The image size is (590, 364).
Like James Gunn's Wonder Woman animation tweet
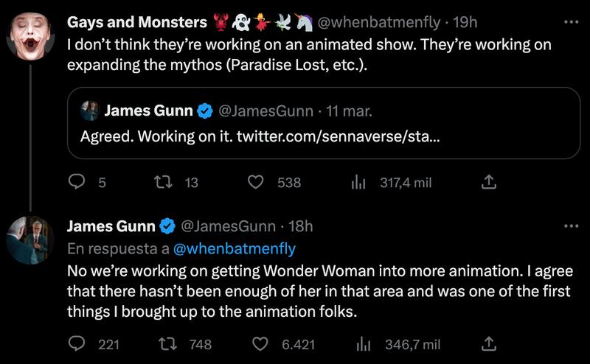pos(260,343)
